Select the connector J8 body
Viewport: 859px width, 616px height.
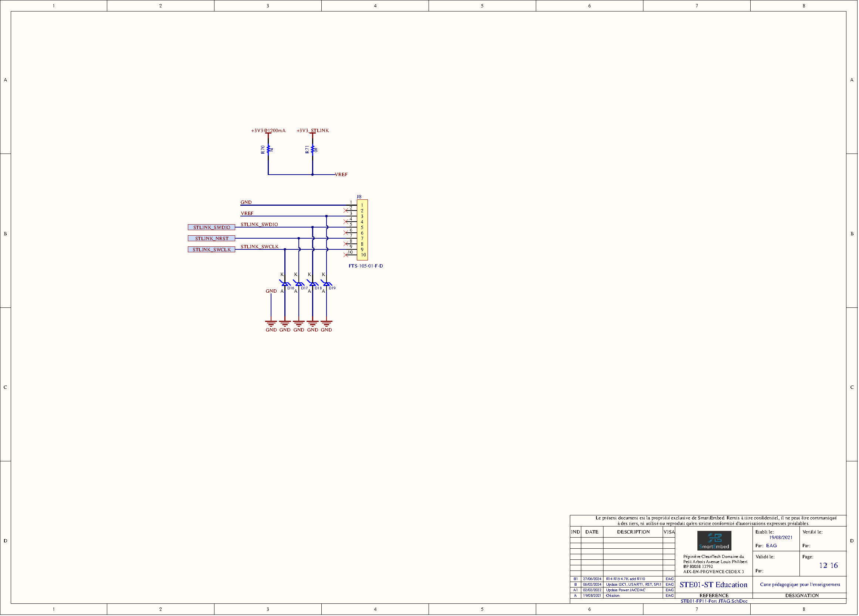tap(362, 229)
